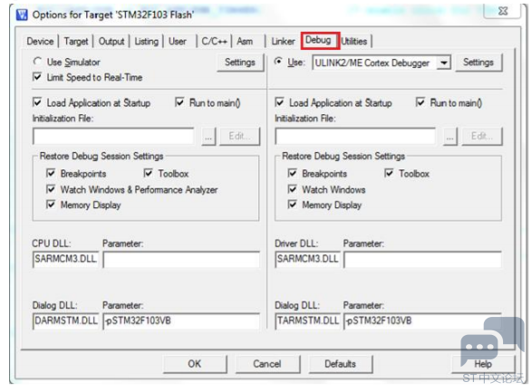Click the Defaults button

(x=340, y=364)
